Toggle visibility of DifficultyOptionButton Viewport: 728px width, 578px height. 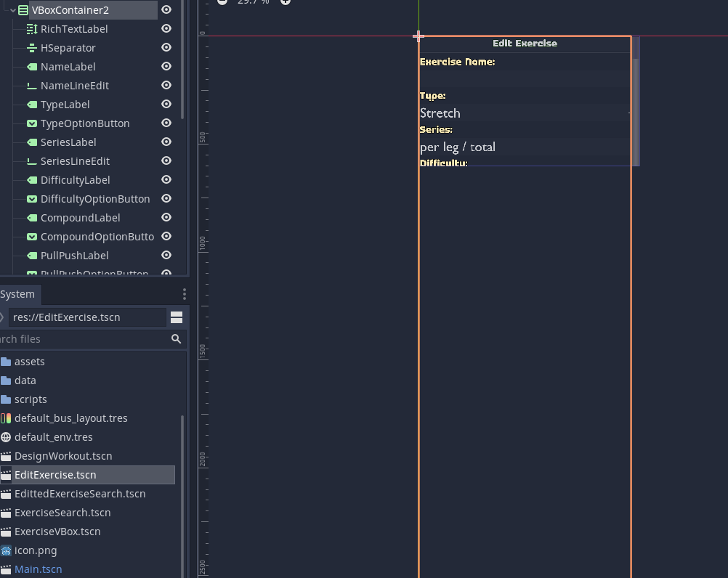coord(166,198)
